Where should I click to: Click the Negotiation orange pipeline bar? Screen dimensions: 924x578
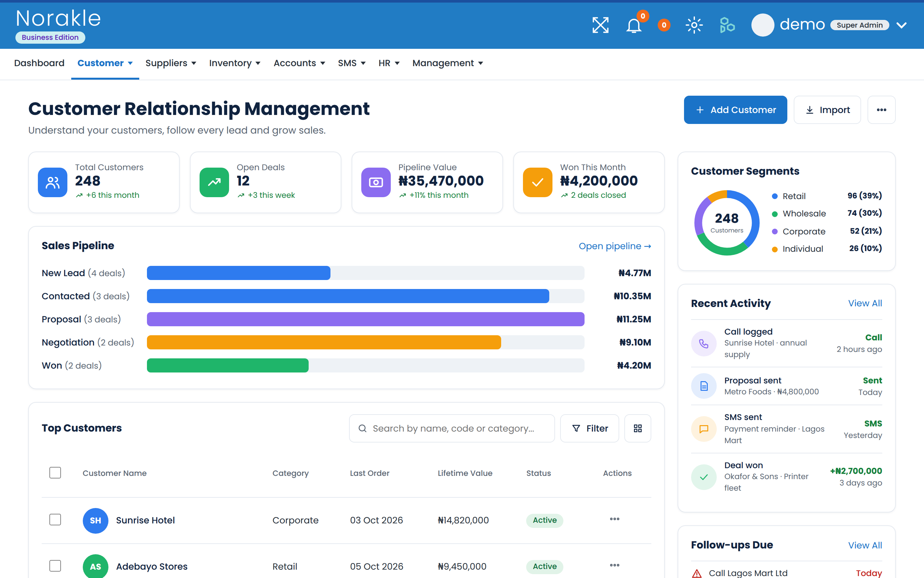point(324,342)
